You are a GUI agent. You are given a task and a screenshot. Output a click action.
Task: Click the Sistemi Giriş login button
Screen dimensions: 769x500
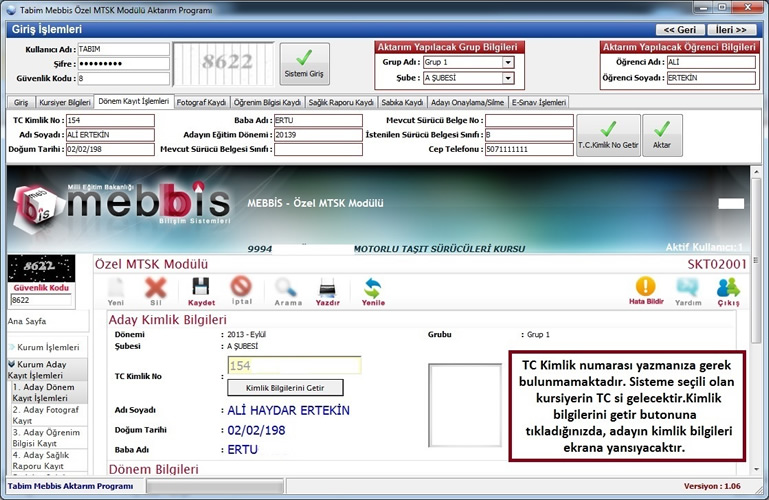click(305, 64)
